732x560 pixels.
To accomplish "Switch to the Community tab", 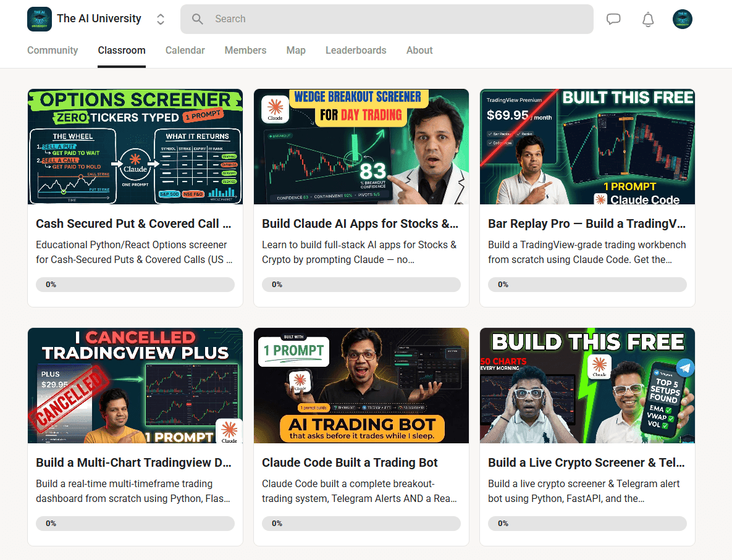I will (x=53, y=51).
